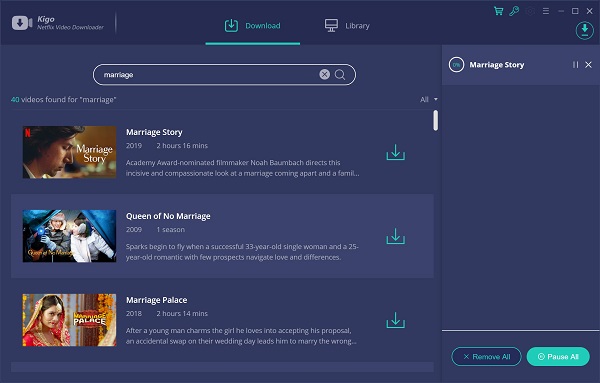
Task: Toggle the download queue circle icon
Action: 584,30
